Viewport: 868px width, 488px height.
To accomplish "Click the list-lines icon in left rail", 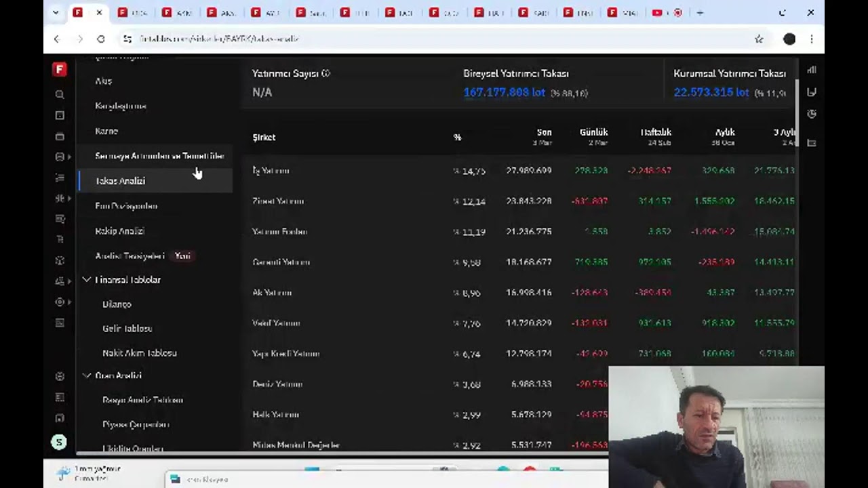I will [x=60, y=178].
